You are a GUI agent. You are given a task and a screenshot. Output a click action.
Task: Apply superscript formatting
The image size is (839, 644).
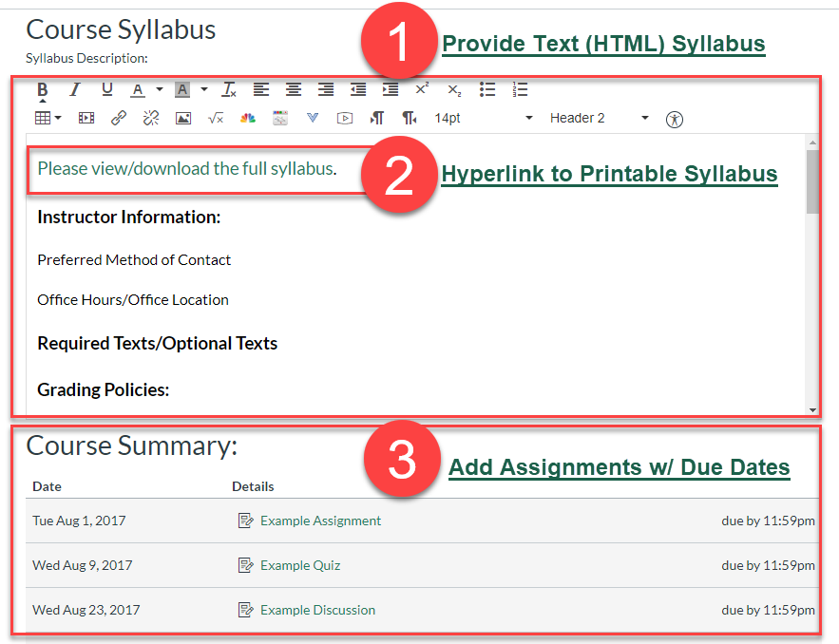coord(422,89)
